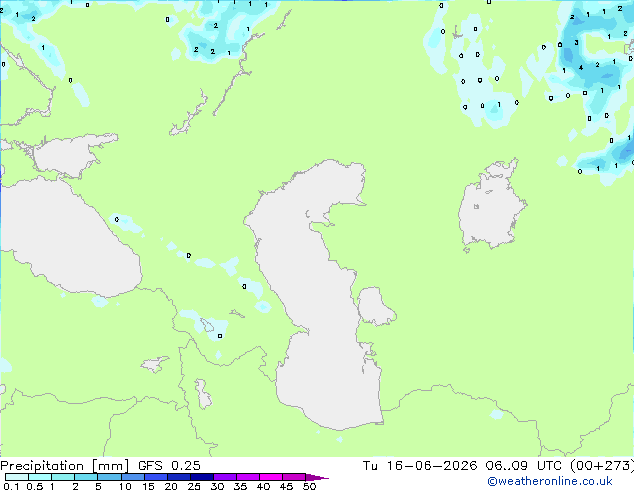Screen dimensions: 634x490
Task: Pick the legend swatch between 15 and 20
Action: [x=155, y=477]
